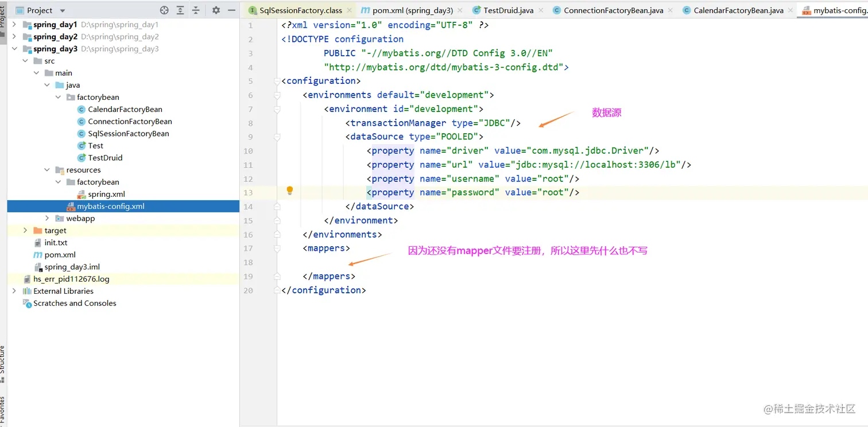This screenshot has width=868, height=427.
Task: Expand all nodes in the Project tree
Action: [x=180, y=10]
